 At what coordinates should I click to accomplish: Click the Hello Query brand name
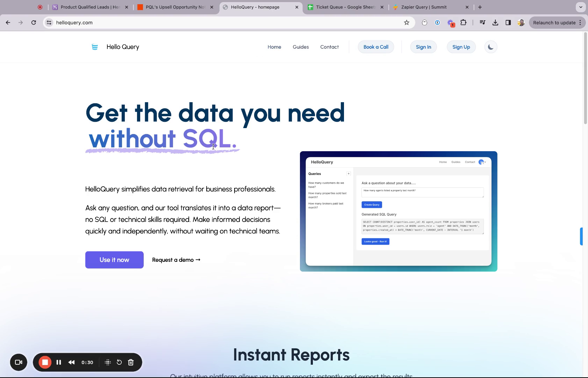coord(123,47)
